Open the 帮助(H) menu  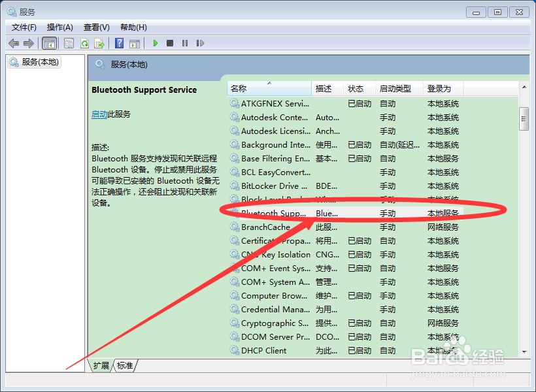coord(133,27)
